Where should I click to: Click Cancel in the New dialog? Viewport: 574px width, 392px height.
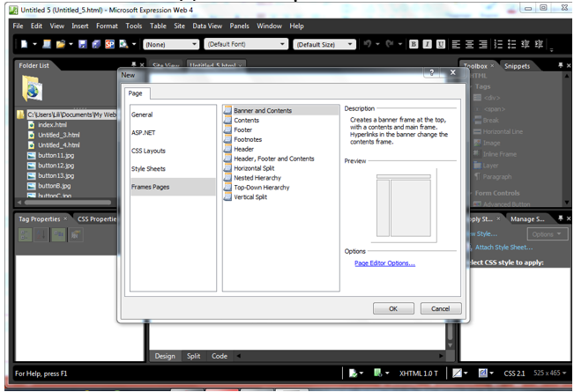click(440, 308)
